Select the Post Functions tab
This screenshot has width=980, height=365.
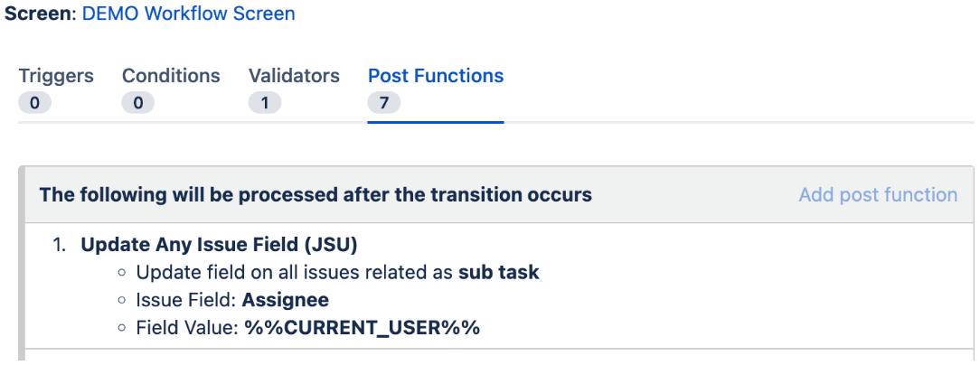tap(436, 76)
